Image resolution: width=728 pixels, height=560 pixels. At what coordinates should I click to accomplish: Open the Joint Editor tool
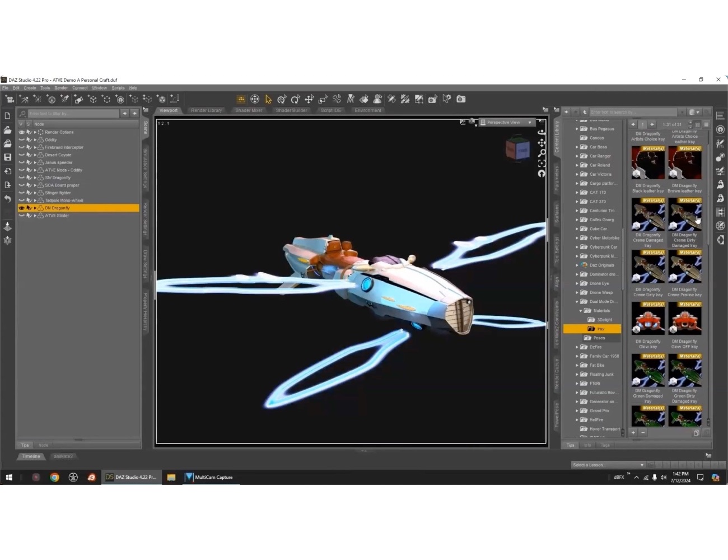click(337, 99)
